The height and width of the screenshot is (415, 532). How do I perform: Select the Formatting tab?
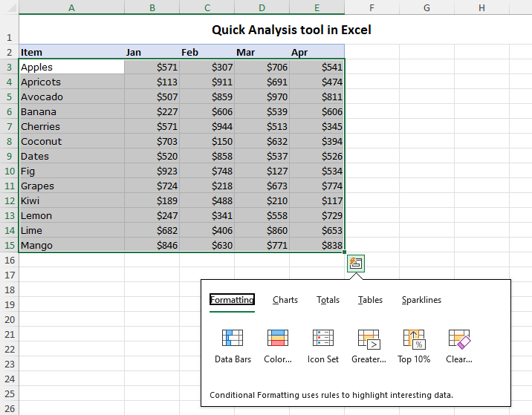(x=232, y=300)
